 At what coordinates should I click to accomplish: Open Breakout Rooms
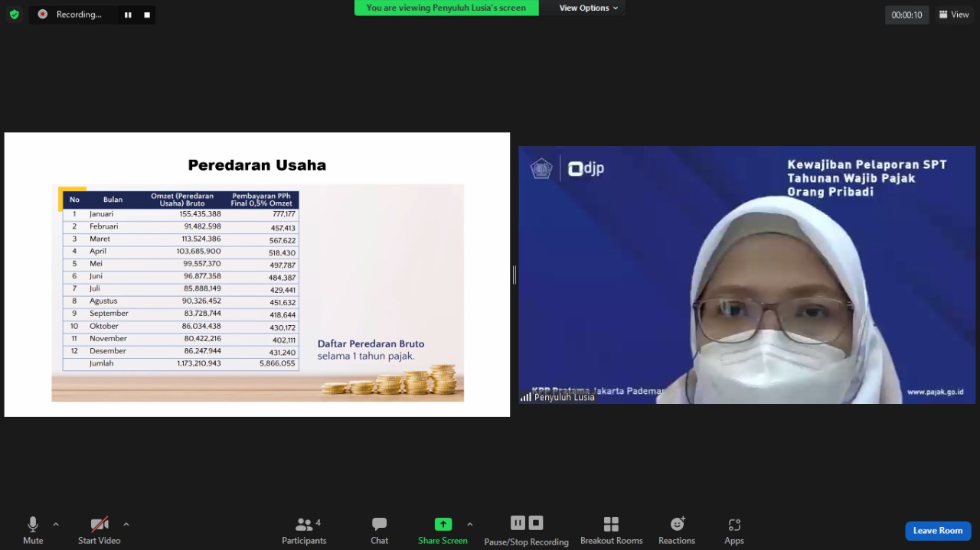611,530
